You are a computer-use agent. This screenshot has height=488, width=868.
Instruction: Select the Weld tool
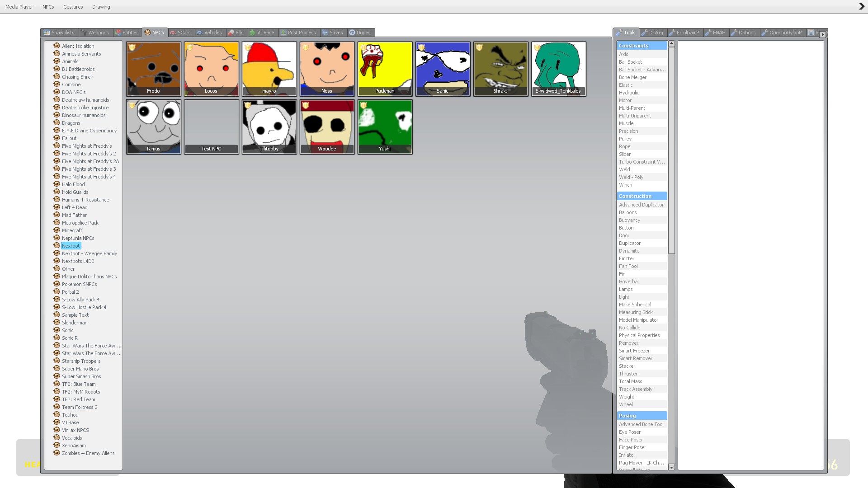click(x=642, y=169)
